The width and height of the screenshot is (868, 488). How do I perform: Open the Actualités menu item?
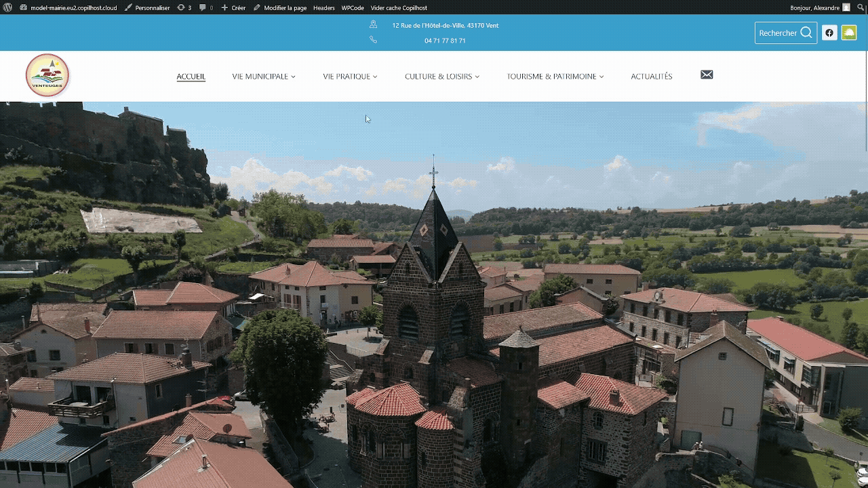click(x=651, y=77)
